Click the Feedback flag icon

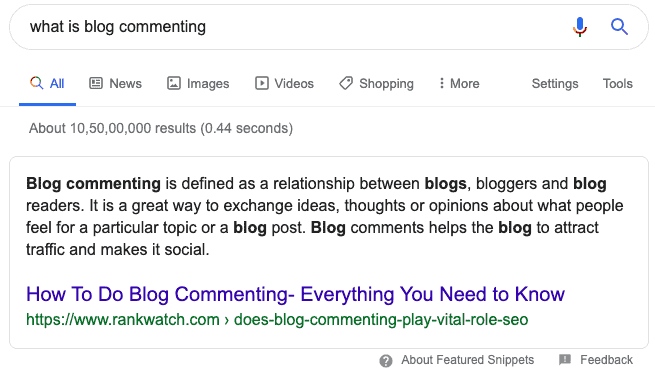click(565, 359)
